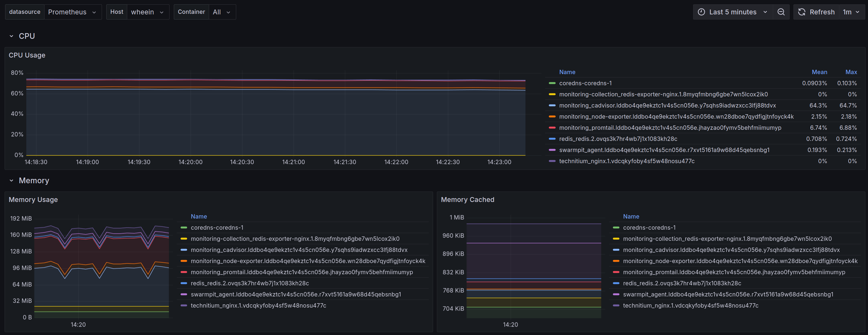Viewport: 868px width, 335px height.
Task: Collapse the Memory row section
Action: [x=11, y=181]
